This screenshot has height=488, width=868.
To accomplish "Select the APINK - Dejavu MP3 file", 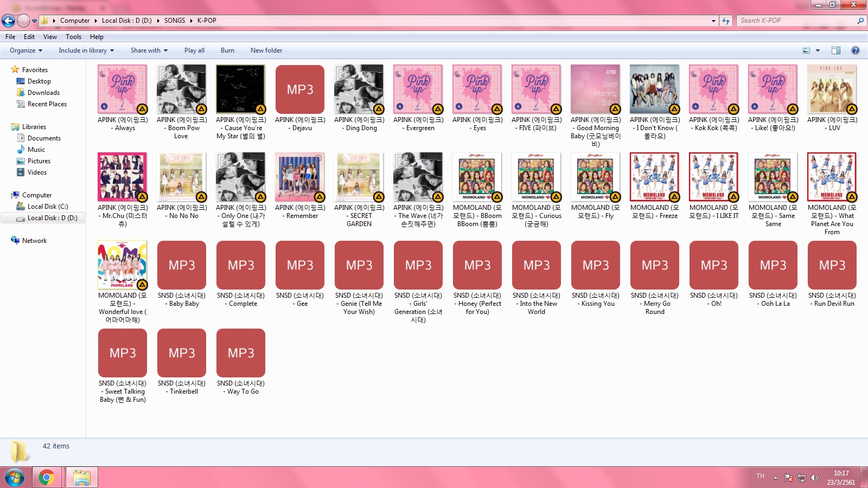I will (300, 98).
